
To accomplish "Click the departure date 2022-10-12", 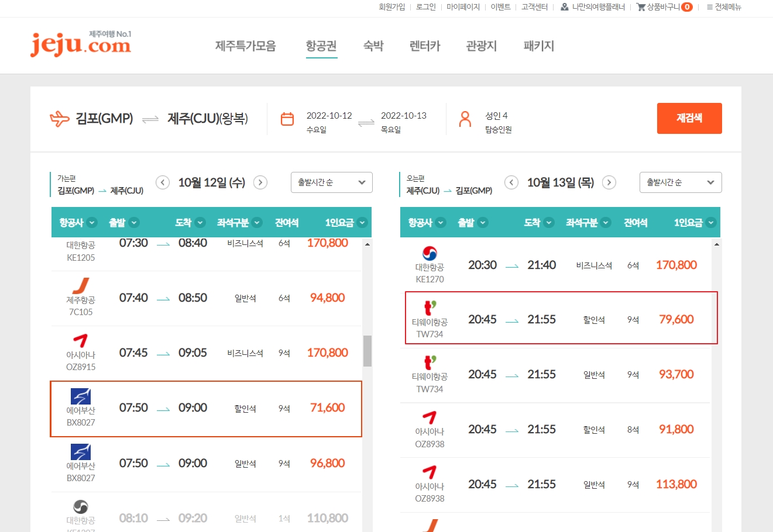I will pos(329,116).
